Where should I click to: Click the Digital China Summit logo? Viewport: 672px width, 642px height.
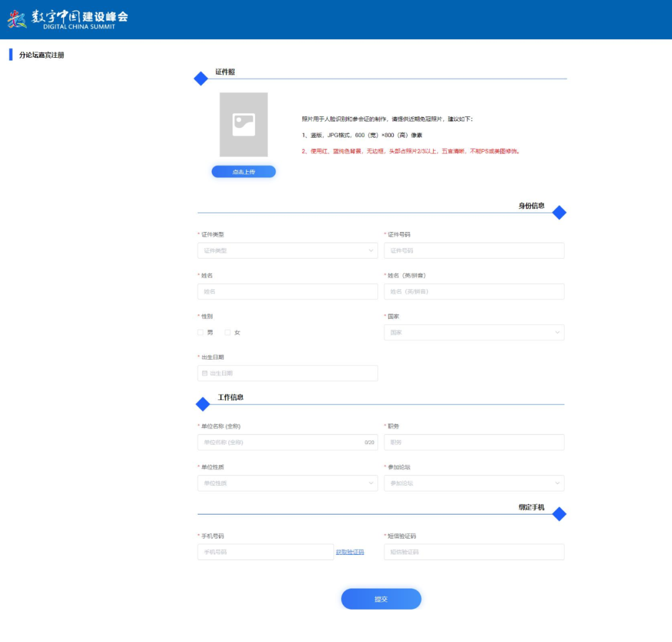click(x=67, y=19)
